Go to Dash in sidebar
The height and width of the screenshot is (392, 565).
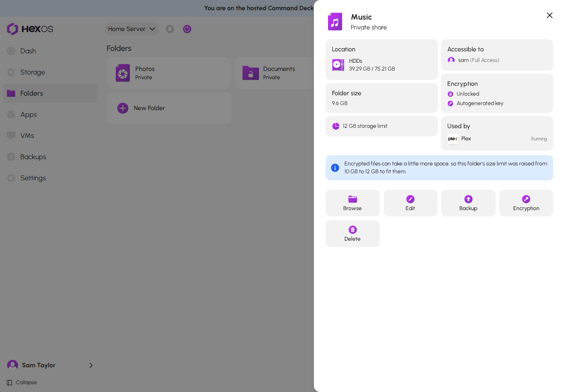[x=50, y=51]
